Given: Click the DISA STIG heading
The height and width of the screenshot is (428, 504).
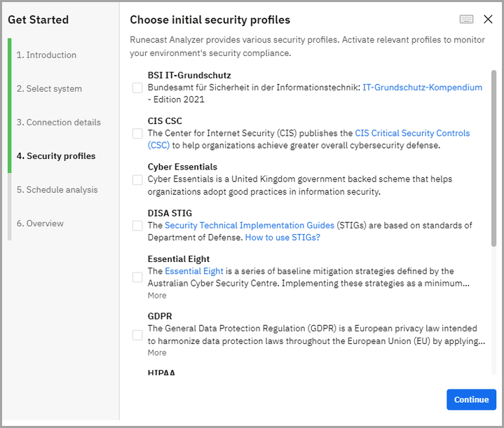Looking at the screenshot, I should click(x=170, y=213).
